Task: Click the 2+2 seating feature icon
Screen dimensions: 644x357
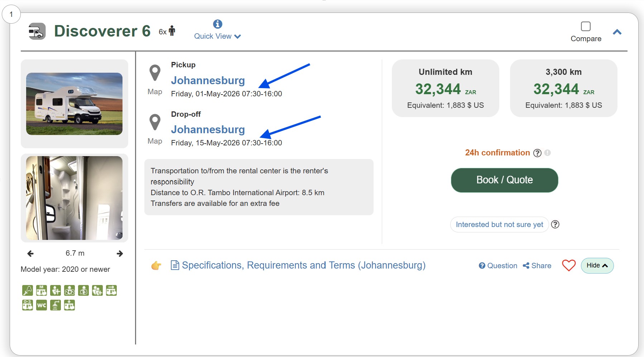Action: pos(69,290)
